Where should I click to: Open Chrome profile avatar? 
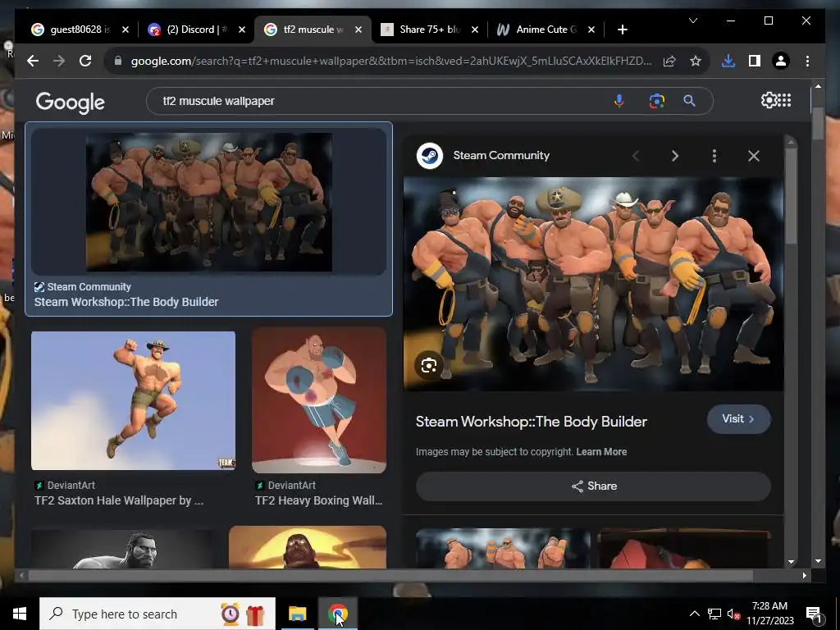(x=781, y=61)
